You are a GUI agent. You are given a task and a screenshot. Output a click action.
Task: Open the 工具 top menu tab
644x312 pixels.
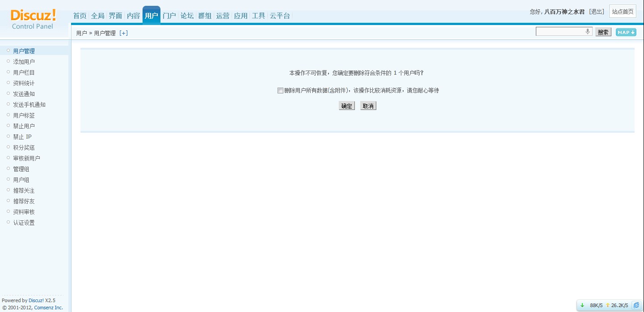coord(259,16)
